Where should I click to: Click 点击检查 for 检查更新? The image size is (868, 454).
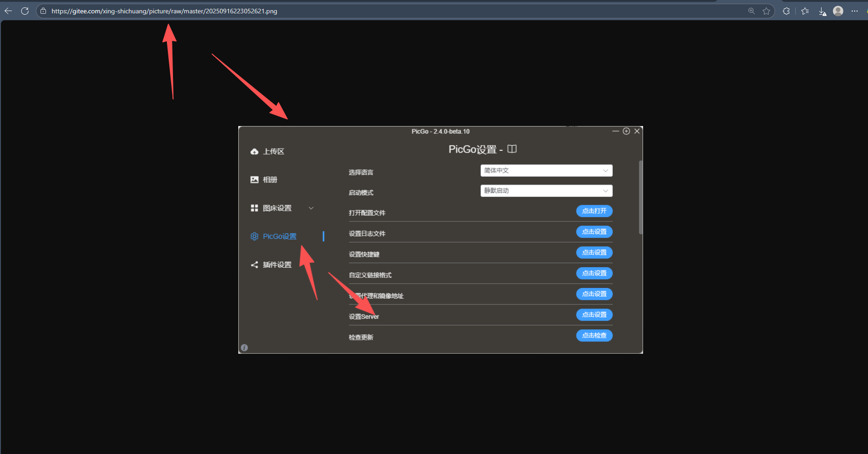594,335
